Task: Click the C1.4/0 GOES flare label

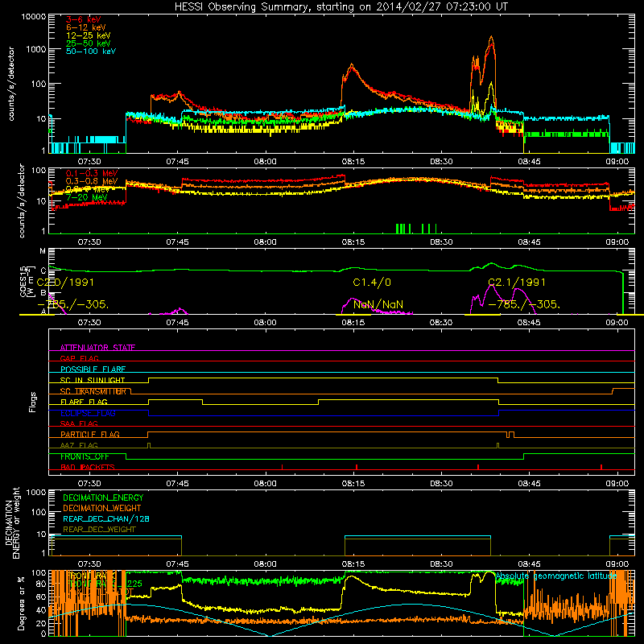Action: (372, 283)
